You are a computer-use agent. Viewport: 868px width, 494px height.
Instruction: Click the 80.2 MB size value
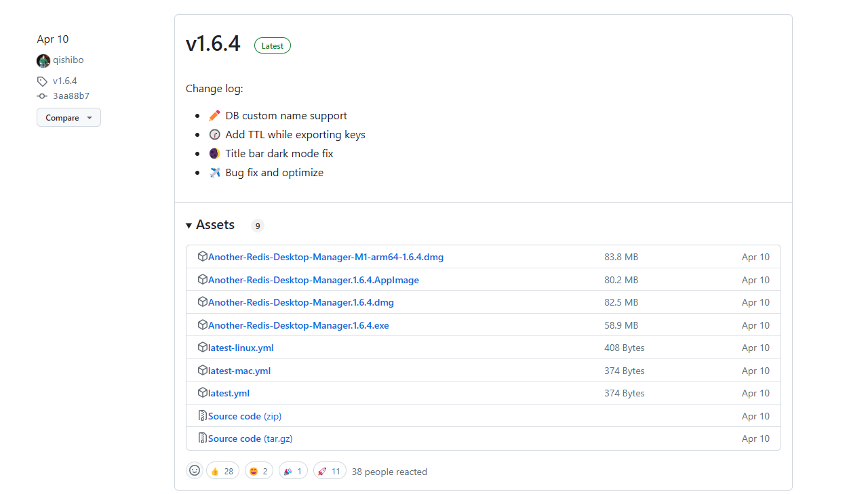pos(621,280)
